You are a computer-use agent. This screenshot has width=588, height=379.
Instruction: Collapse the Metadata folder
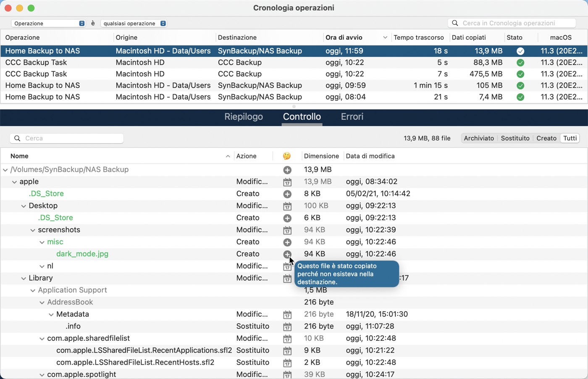pyautogui.click(x=51, y=314)
